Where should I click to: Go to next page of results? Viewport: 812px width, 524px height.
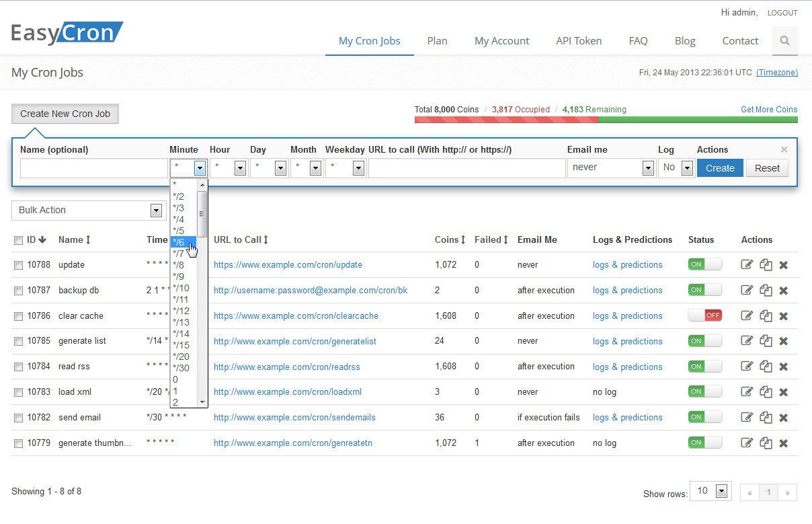(787, 492)
